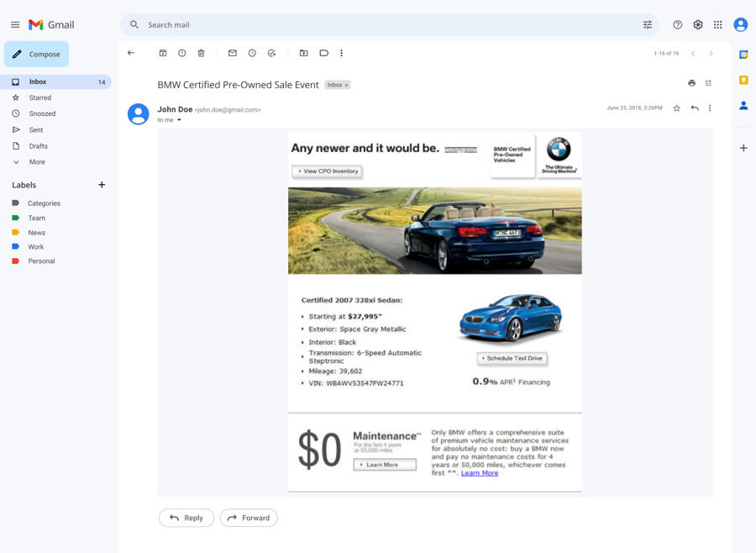This screenshot has height=553, width=756.
Task: Open the Sent folder
Action: click(35, 129)
